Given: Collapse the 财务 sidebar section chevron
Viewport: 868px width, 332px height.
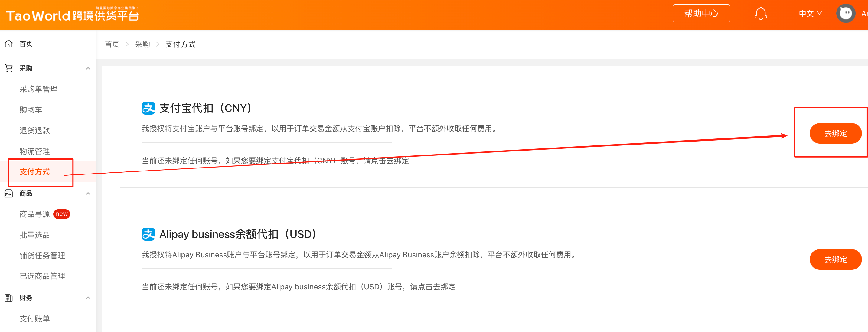Looking at the screenshot, I should click(x=88, y=298).
